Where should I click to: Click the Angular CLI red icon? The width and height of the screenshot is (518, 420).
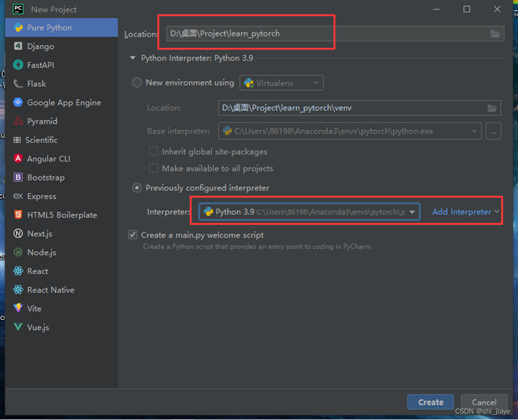tap(18, 159)
